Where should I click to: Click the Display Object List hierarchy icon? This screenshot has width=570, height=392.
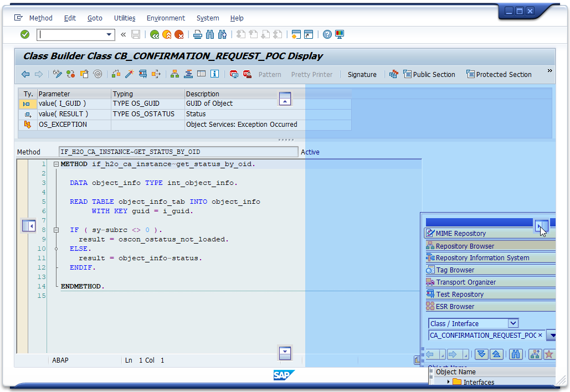click(175, 74)
